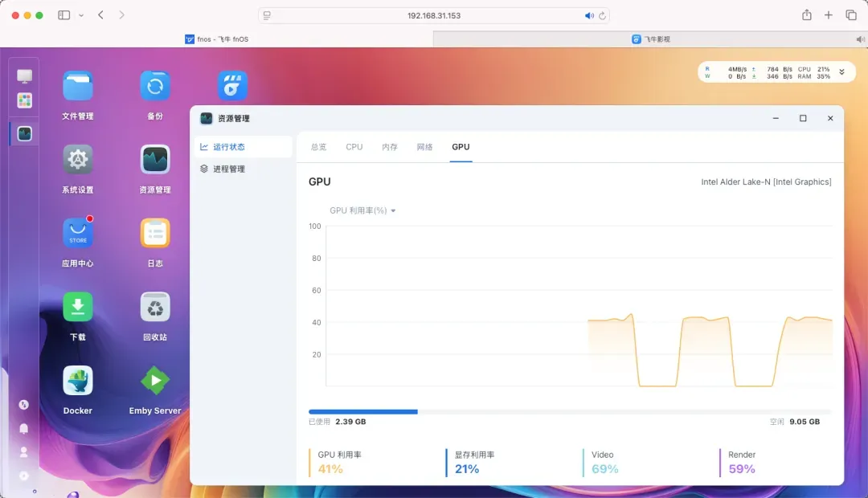Open the 下载 download app
Screen dimensions: 868x498
78,307
